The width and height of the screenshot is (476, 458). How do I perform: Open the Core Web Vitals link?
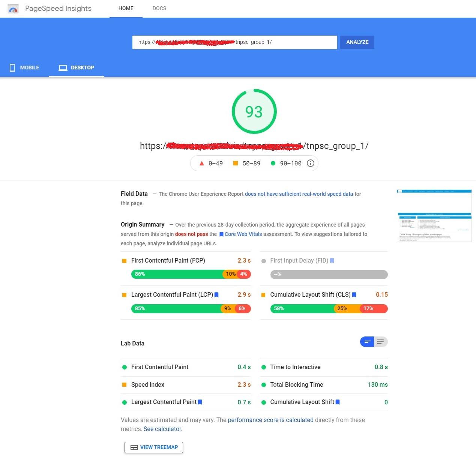[243, 234]
